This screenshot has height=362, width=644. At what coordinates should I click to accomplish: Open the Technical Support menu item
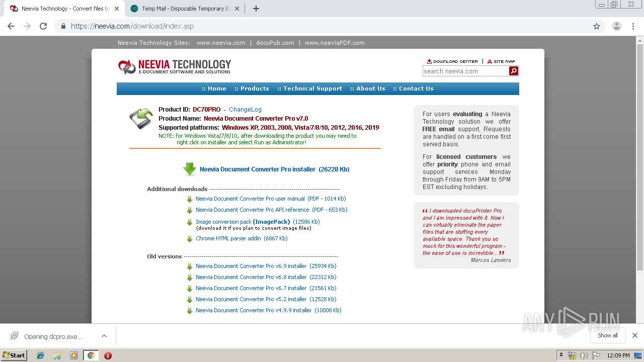point(309,88)
